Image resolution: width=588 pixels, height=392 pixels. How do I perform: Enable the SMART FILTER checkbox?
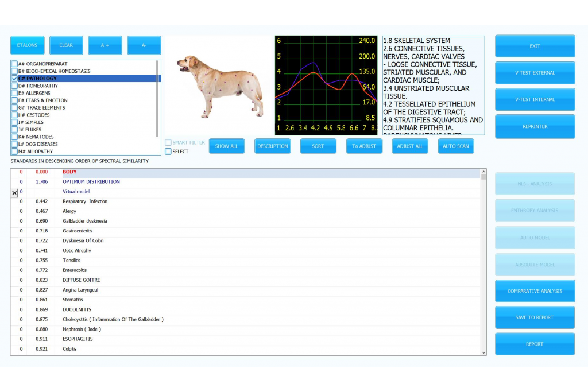(x=168, y=142)
